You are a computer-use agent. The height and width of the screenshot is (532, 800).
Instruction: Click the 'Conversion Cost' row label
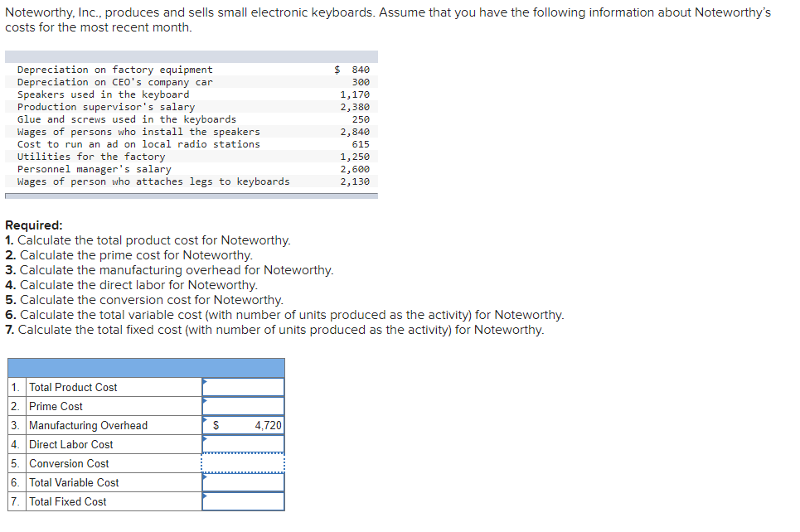(x=69, y=464)
